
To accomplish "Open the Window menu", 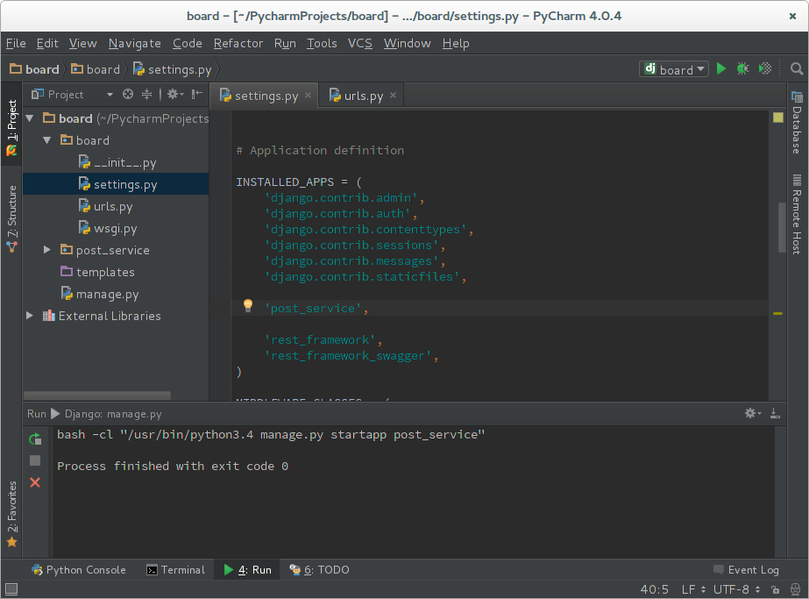I will click(407, 43).
